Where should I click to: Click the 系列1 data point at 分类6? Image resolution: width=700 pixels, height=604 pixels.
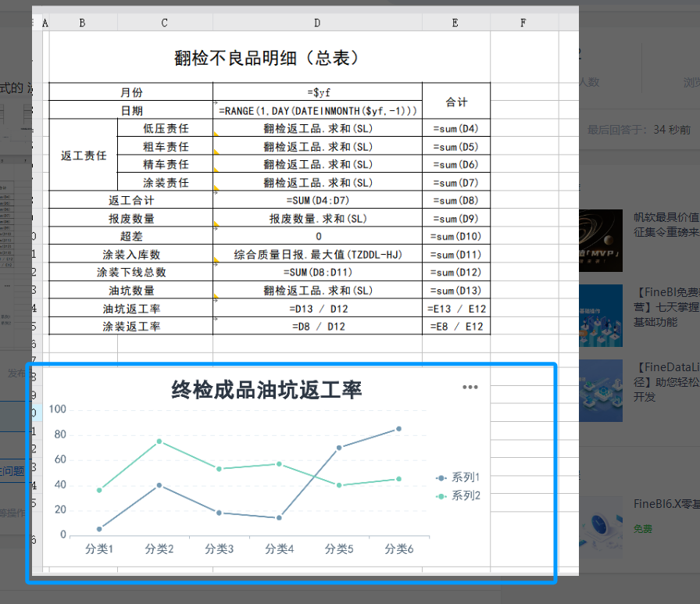[x=398, y=429]
